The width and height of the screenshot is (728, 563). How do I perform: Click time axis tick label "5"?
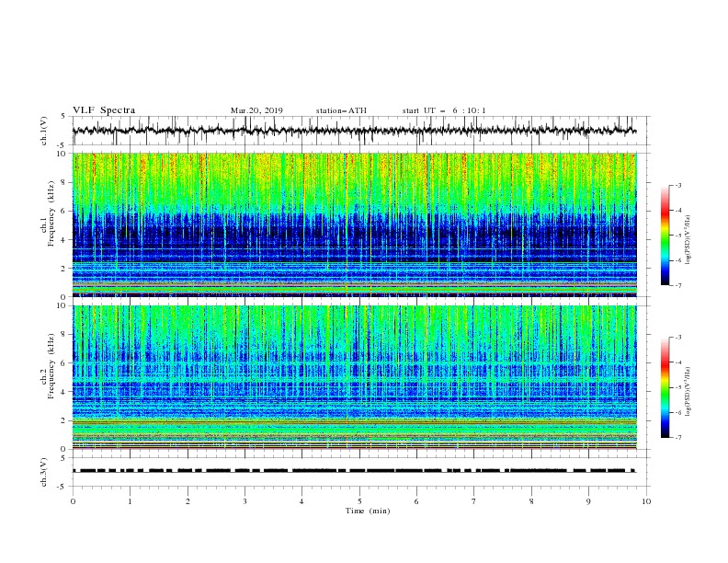(359, 501)
